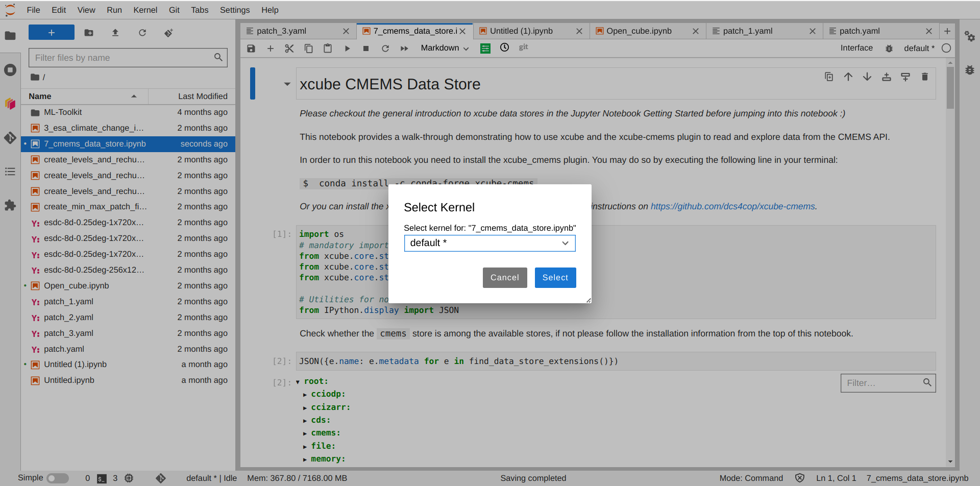The image size is (980, 486).
Task: Open the right sidebar debugger bug icon
Action: tap(970, 70)
